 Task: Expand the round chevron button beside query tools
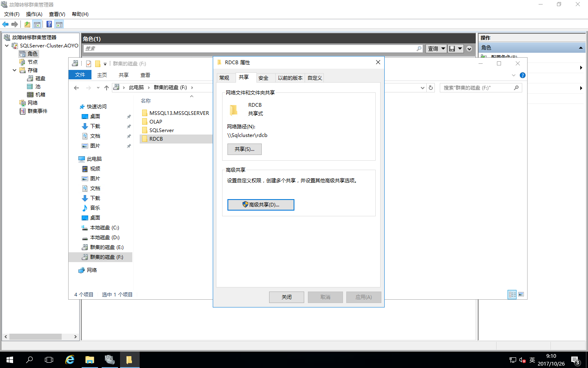469,49
